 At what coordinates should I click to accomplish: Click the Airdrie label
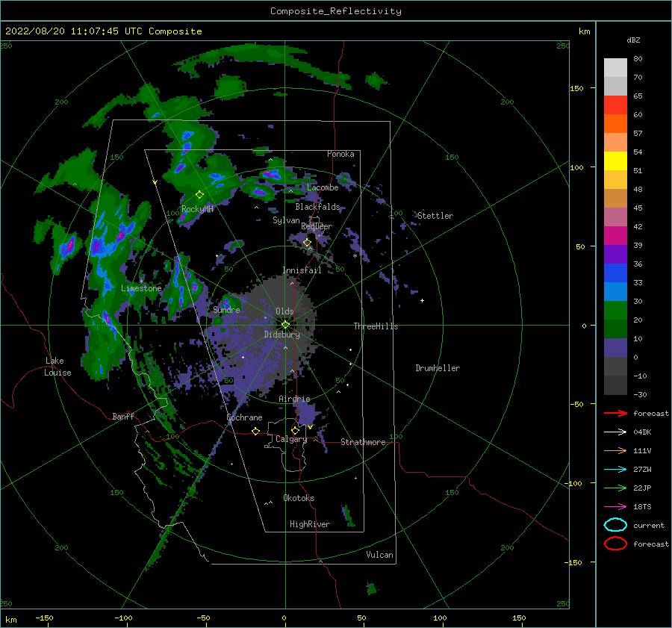(294, 399)
